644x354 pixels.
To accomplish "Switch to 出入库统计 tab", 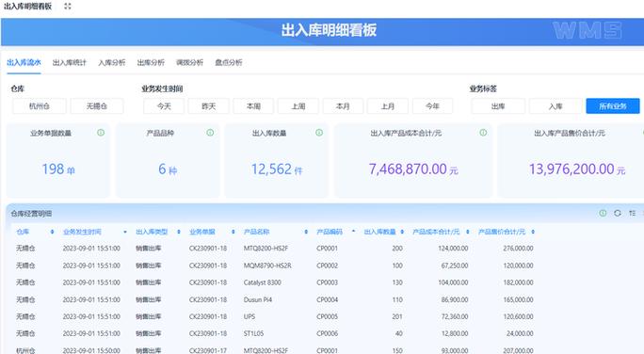I will tap(70, 62).
